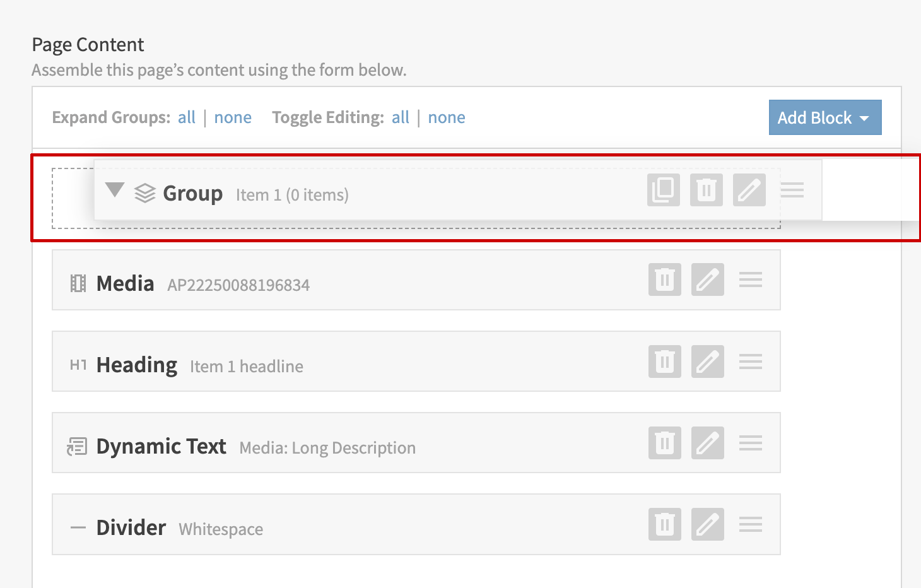
Task: Select the Dynamic Text block title
Action: (x=161, y=447)
